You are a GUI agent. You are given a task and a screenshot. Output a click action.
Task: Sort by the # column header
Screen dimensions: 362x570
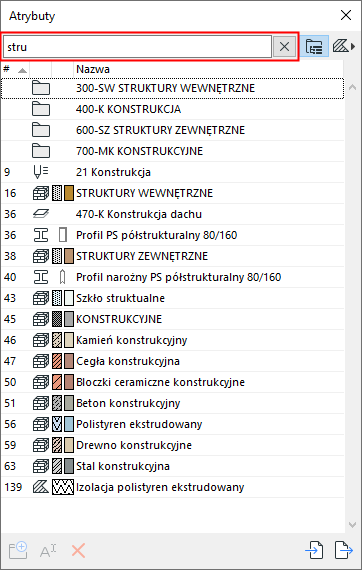(15, 69)
